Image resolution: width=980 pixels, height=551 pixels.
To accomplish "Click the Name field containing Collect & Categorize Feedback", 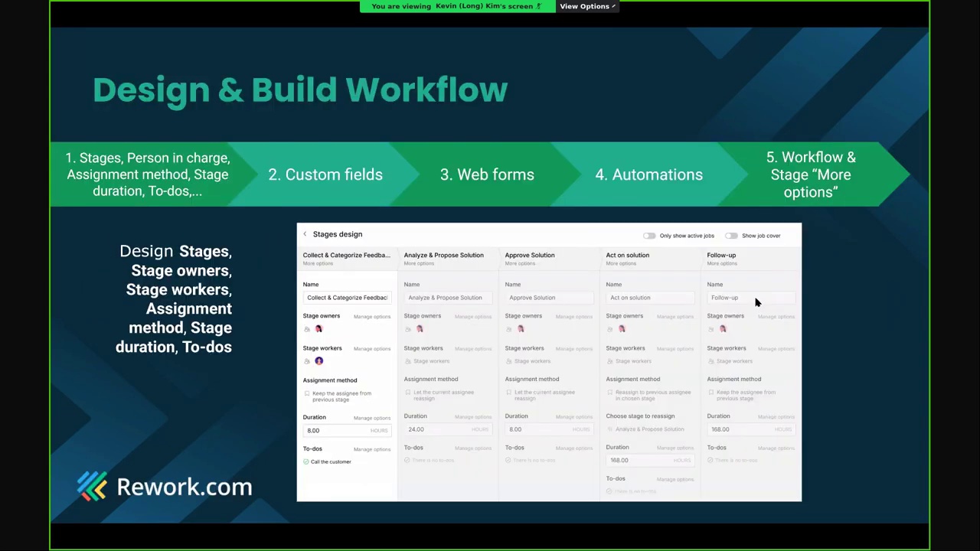I will coord(347,298).
